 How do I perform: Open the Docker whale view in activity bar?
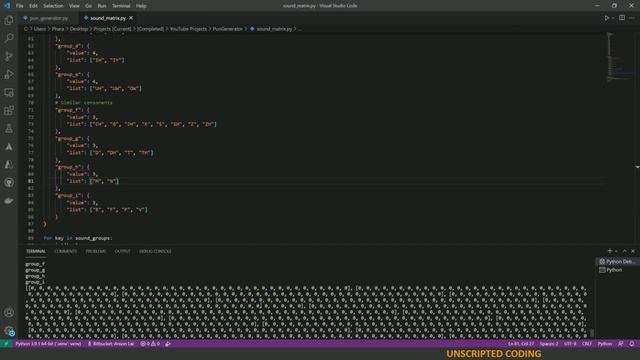click(x=9, y=201)
